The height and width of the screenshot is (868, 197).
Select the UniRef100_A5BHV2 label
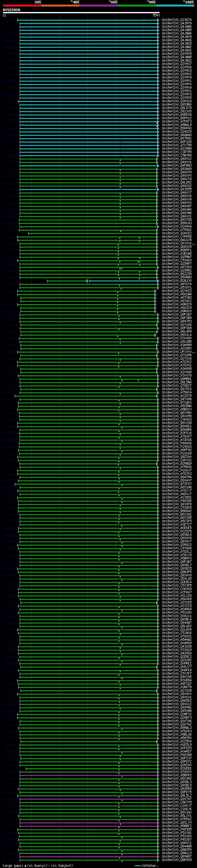tap(176, 775)
